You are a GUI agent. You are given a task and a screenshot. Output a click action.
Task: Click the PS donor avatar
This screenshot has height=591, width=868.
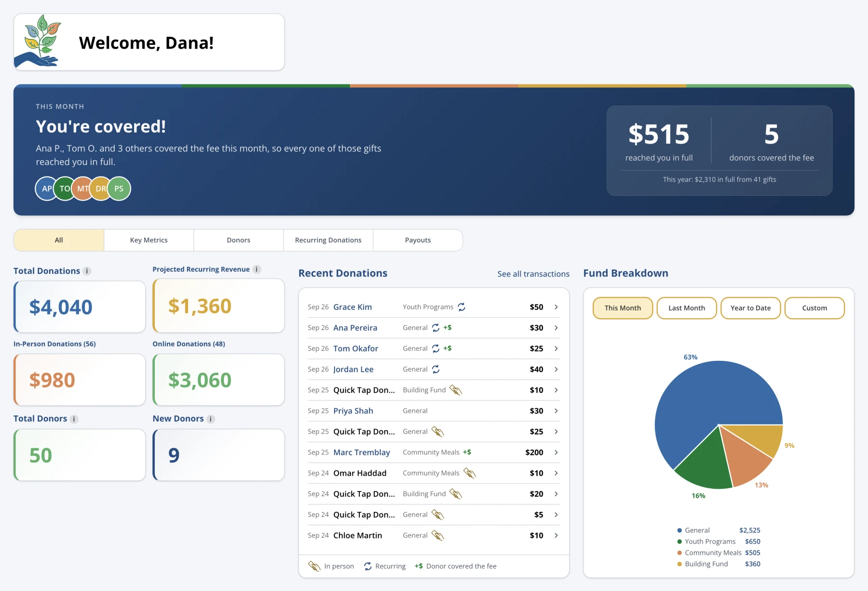[119, 189]
